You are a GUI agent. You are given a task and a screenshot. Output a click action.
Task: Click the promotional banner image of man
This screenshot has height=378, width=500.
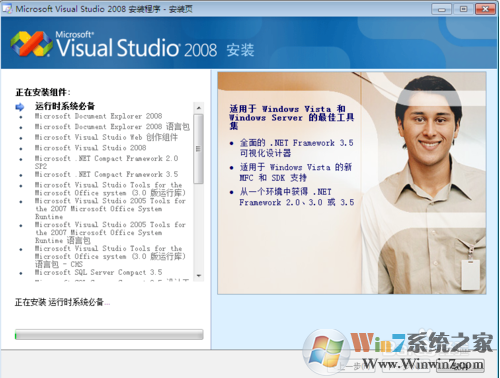pyautogui.click(x=352, y=183)
